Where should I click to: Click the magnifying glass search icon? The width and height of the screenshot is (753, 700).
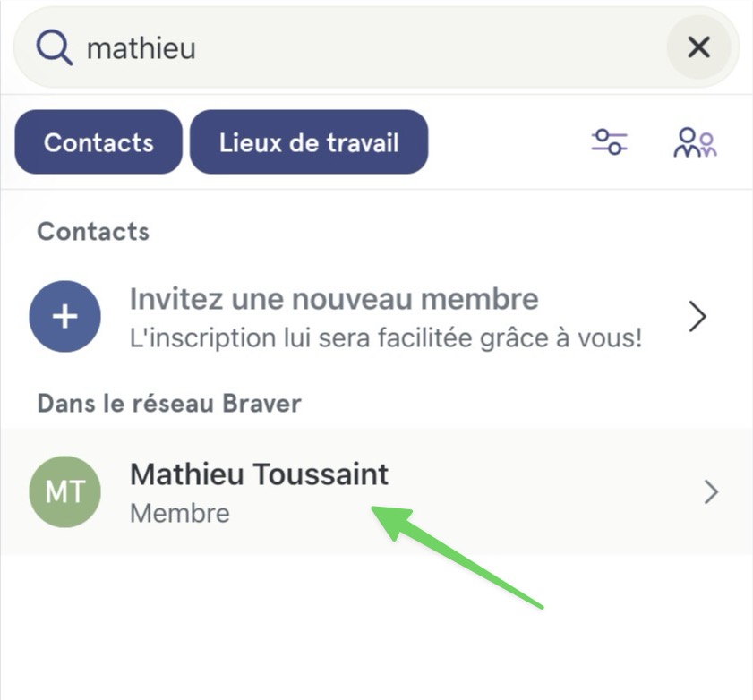coord(55,47)
